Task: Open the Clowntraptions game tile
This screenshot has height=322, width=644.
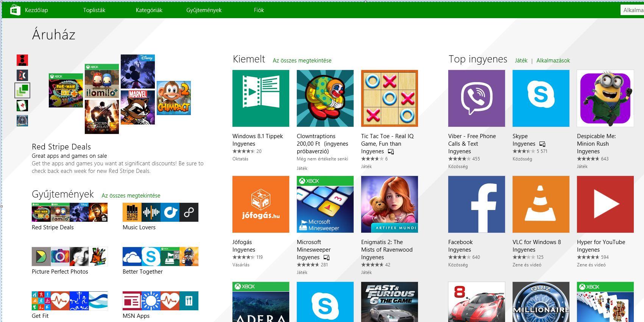Action: tap(325, 98)
